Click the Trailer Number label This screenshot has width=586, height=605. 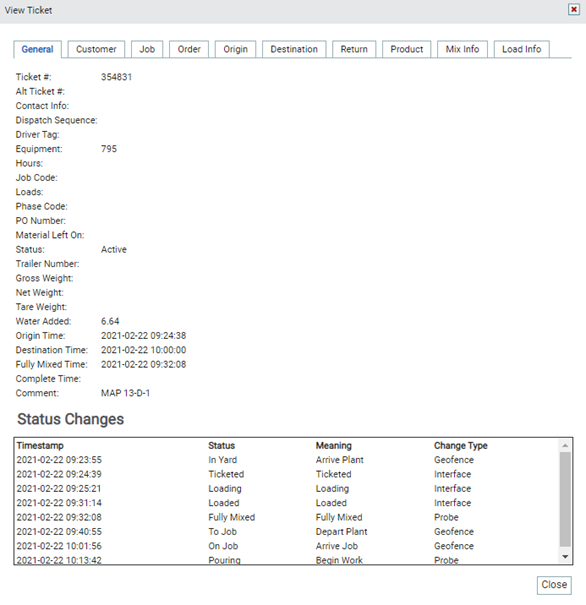pos(47,264)
